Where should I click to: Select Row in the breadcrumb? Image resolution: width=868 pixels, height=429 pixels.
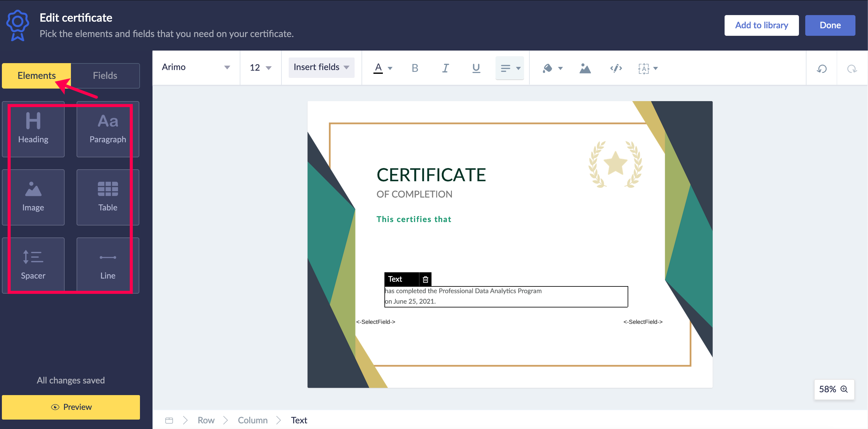tap(206, 420)
